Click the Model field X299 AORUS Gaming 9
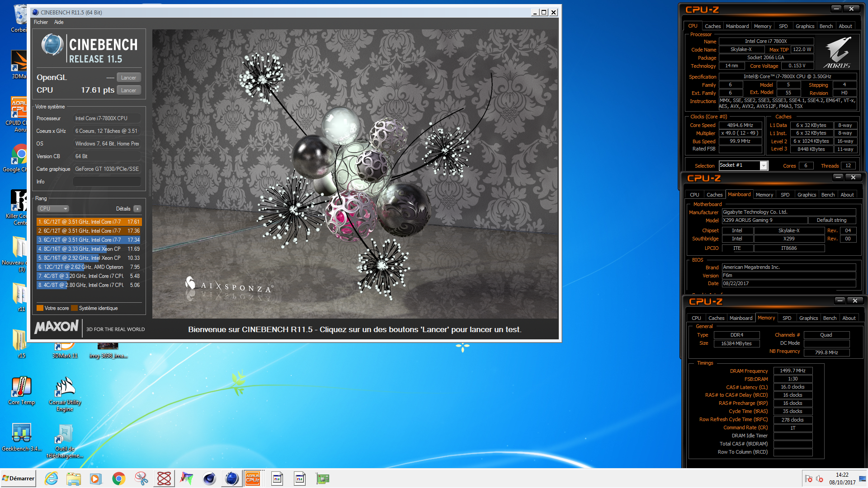The image size is (868, 488). (764, 221)
